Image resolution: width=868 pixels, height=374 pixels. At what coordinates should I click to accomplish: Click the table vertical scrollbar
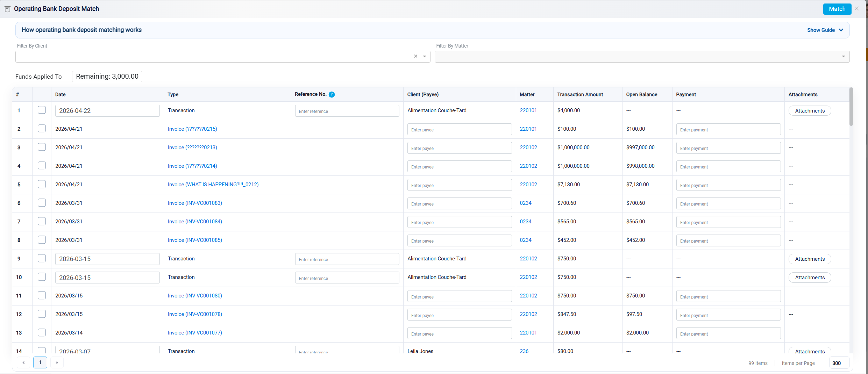coord(851,107)
